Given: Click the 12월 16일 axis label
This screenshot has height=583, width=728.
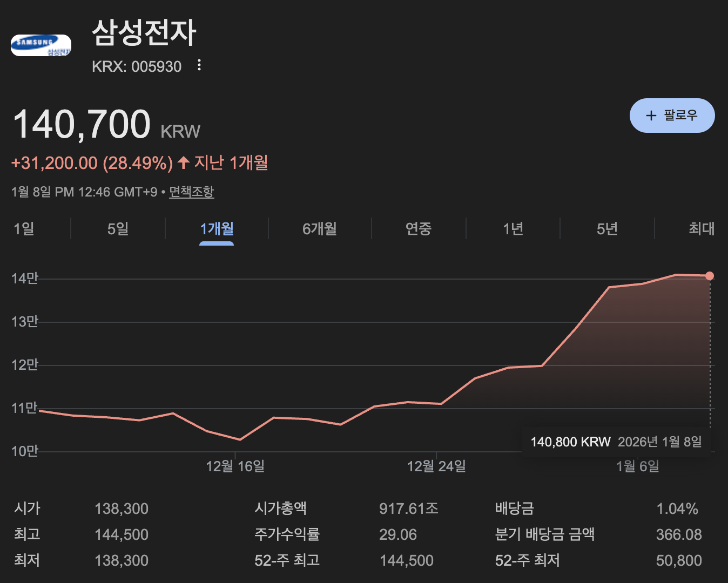Looking at the screenshot, I should (x=235, y=466).
